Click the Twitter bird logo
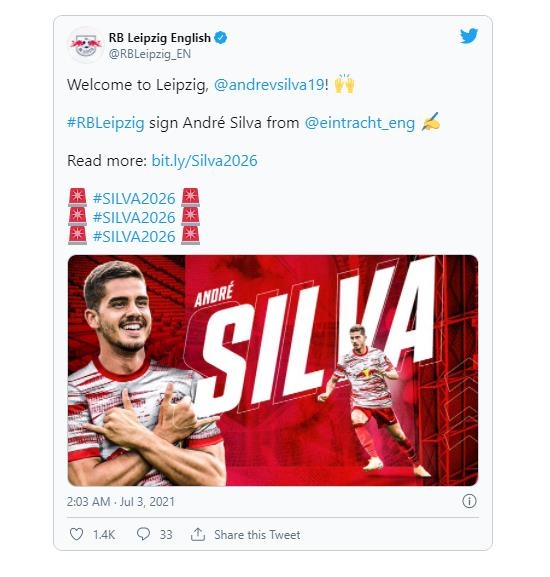The image size is (550, 577). (469, 36)
